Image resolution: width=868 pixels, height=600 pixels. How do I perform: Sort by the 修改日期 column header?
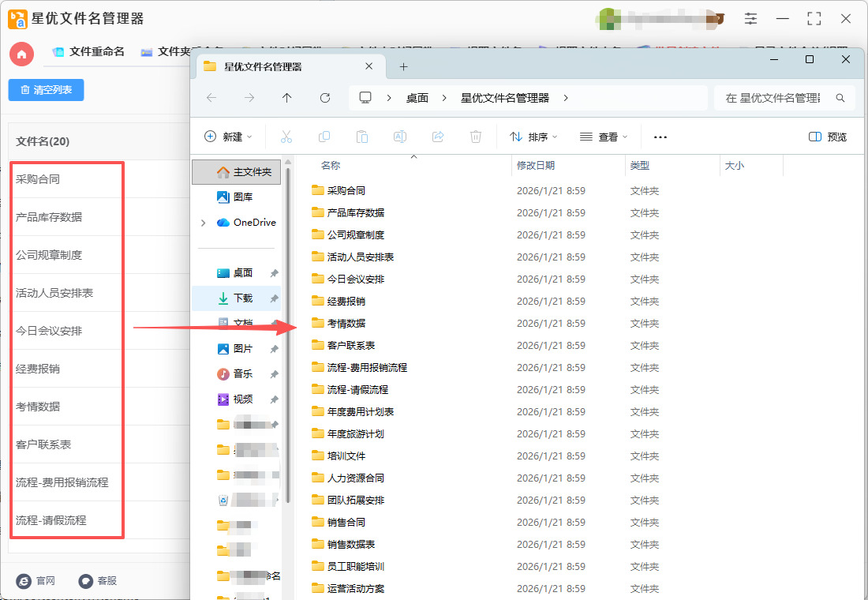pos(536,166)
